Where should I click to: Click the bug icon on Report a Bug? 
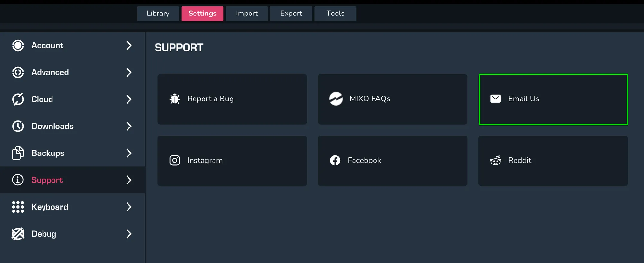click(175, 99)
